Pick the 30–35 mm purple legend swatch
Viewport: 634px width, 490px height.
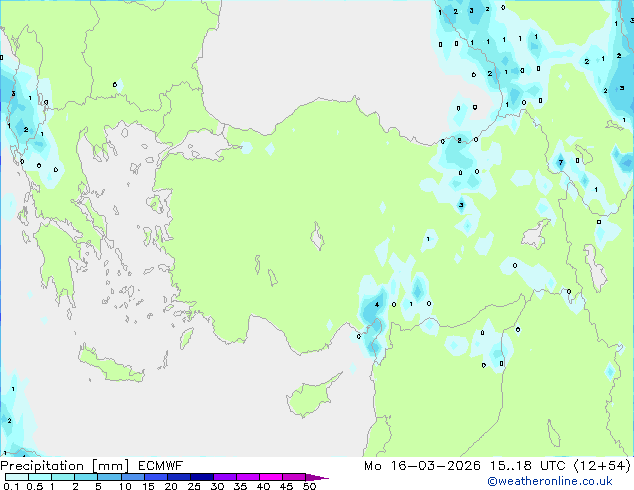tap(225, 477)
